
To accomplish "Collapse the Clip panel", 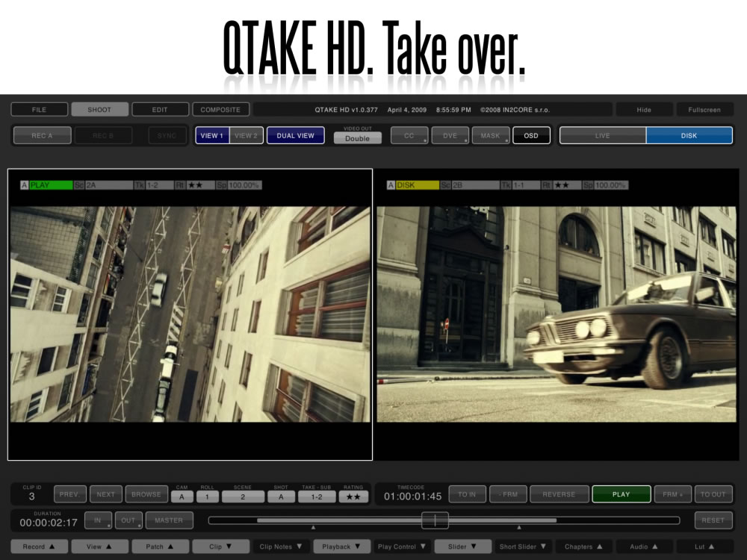I will 220,547.
